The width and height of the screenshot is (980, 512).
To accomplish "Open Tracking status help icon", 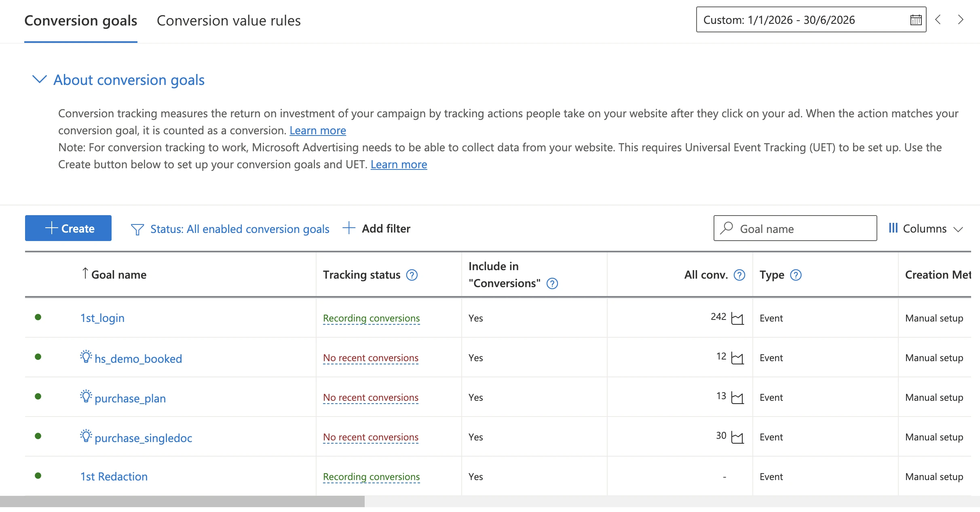I will [x=412, y=275].
